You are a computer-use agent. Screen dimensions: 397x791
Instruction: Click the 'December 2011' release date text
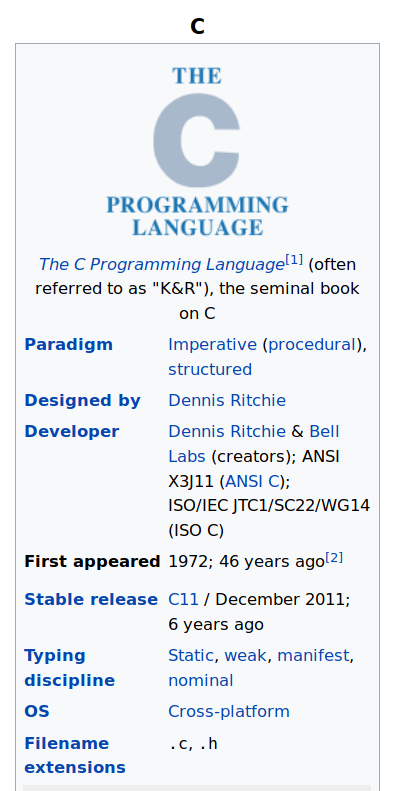pyautogui.click(x=279, y=599)
